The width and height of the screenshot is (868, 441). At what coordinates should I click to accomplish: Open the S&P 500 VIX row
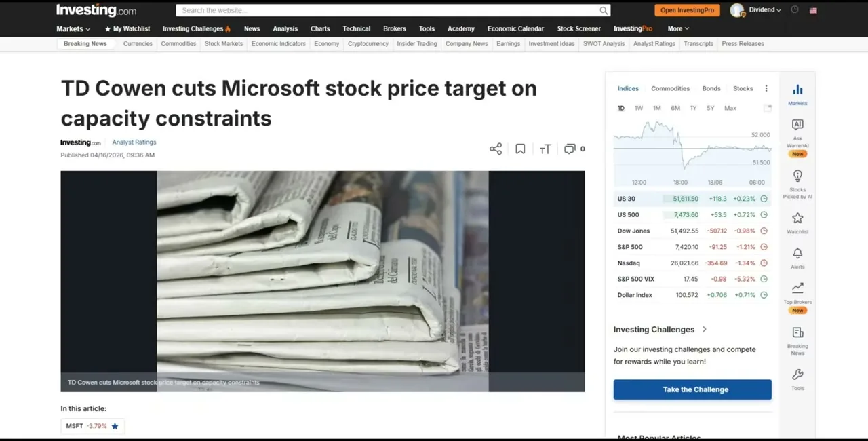[x=692, y=279]
